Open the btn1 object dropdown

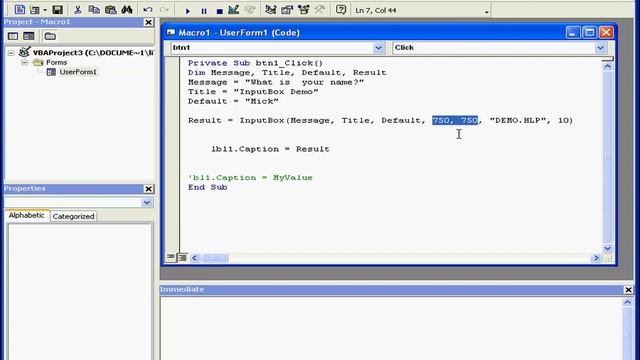[x=378, y=48]
